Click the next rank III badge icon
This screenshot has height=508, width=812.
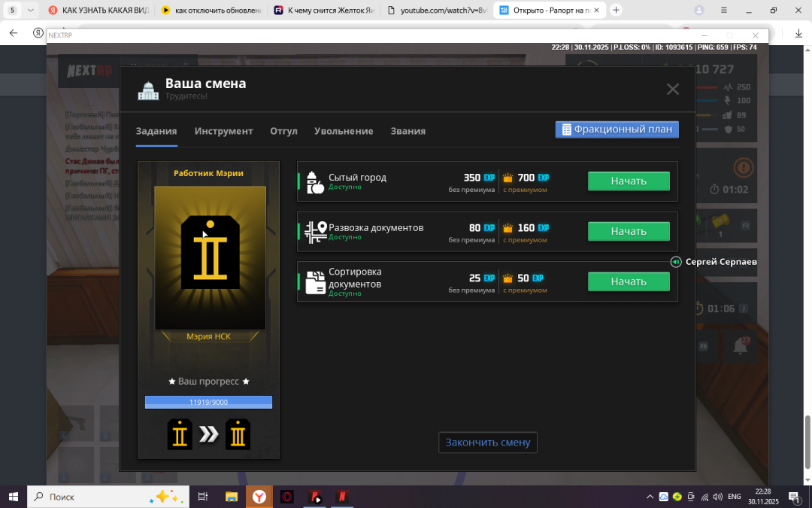pyautogui.click(x=238, y=434)
